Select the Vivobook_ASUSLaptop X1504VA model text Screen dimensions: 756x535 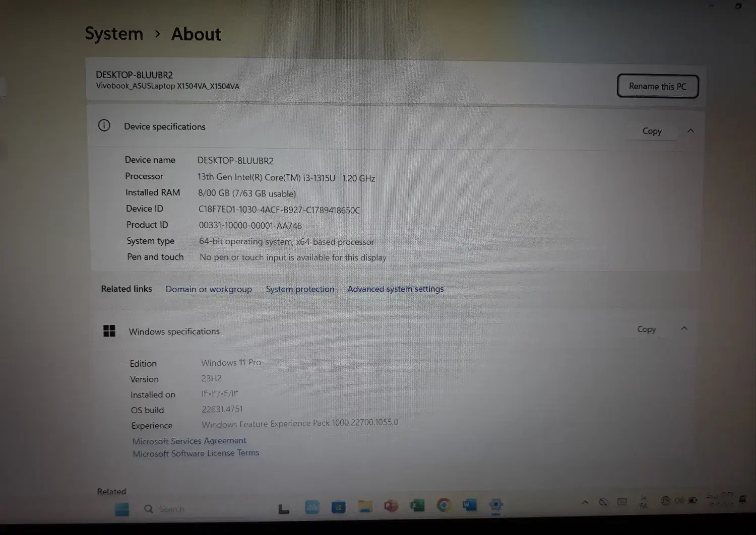pyautogui.click(x=168, y=86)
